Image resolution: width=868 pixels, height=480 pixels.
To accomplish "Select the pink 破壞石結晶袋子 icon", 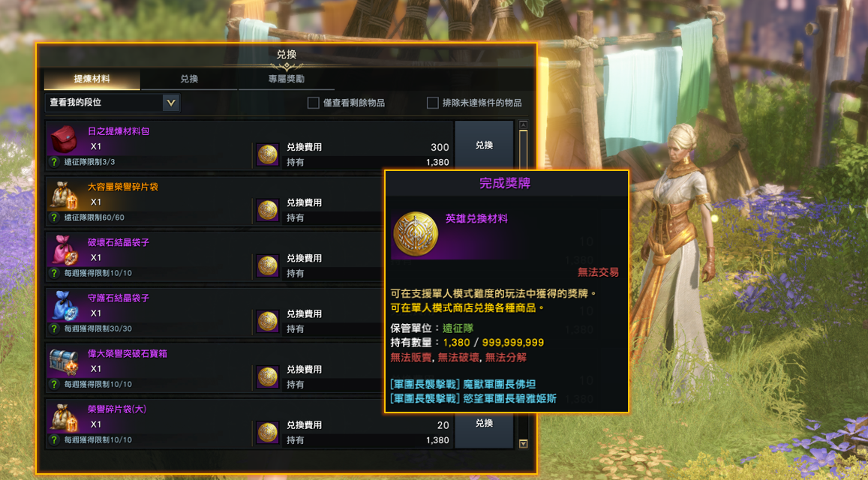I will [x=64, y=250].
